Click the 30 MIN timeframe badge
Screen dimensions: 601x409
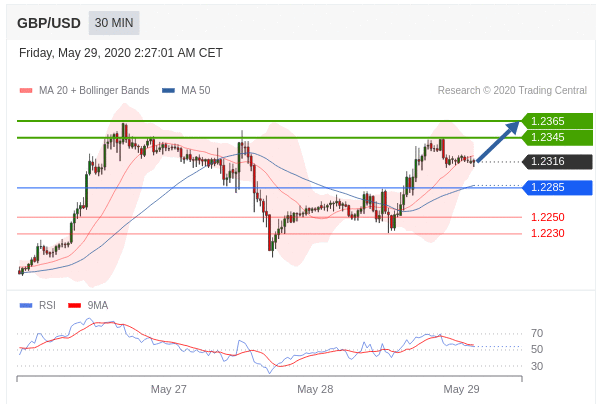tap(114, 23)
